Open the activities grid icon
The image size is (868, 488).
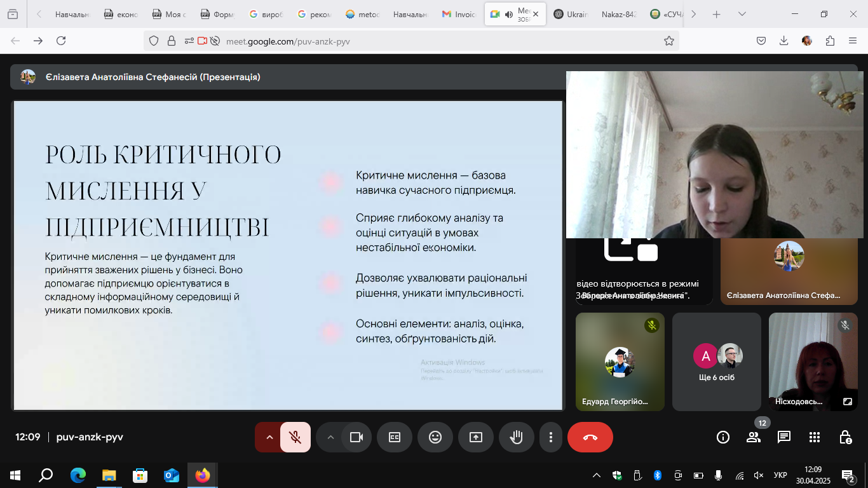[815, 437]
